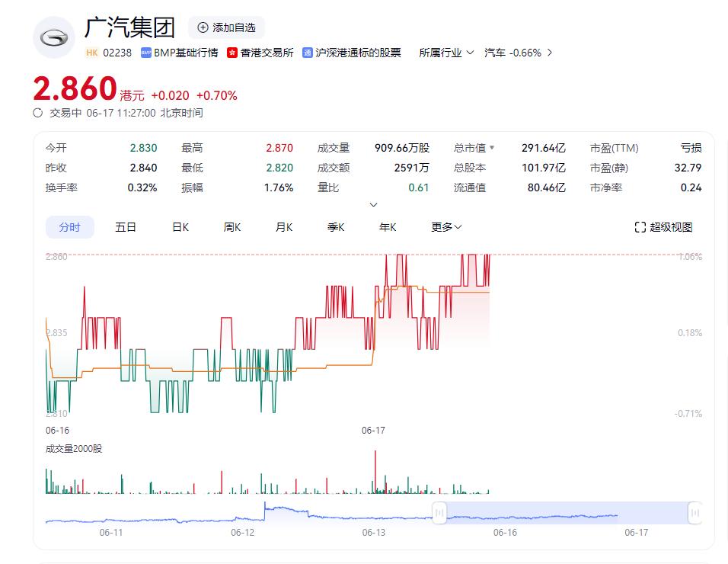728x564 pixels.
Task: Click the 最低 value 2.820
Action: [x=279, y=168]
